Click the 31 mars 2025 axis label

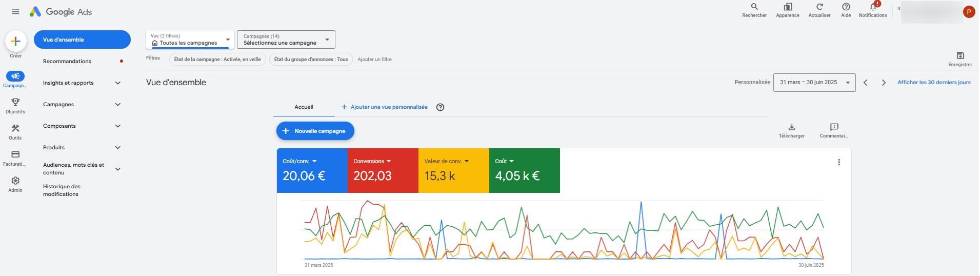click(318, 265)
